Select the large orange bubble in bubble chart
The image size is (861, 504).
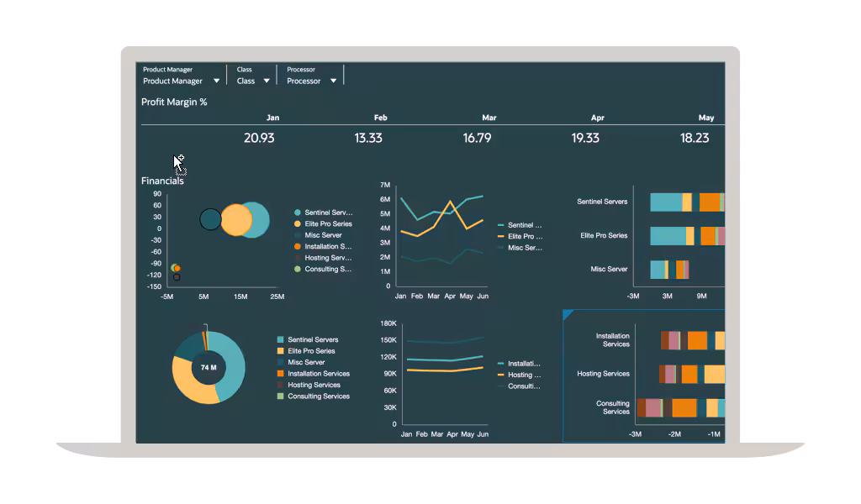[236, 220]
